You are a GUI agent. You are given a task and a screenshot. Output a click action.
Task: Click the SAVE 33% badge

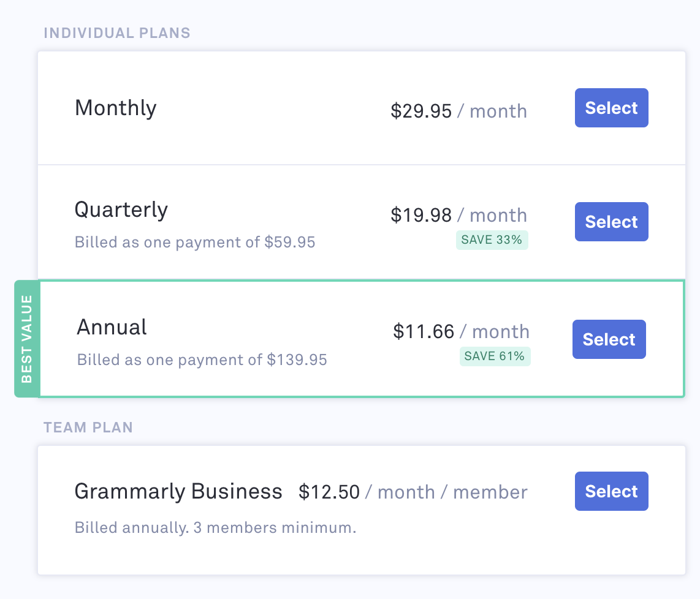point(492,240)
